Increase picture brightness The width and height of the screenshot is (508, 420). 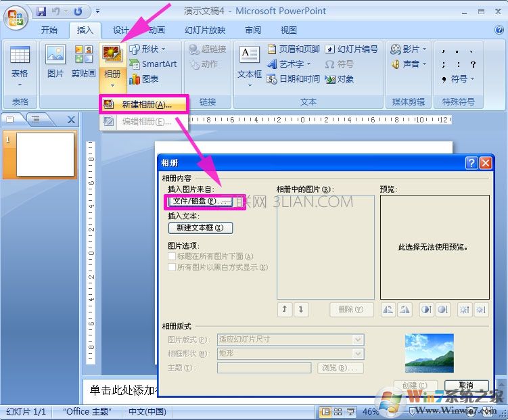pos(464,310)
